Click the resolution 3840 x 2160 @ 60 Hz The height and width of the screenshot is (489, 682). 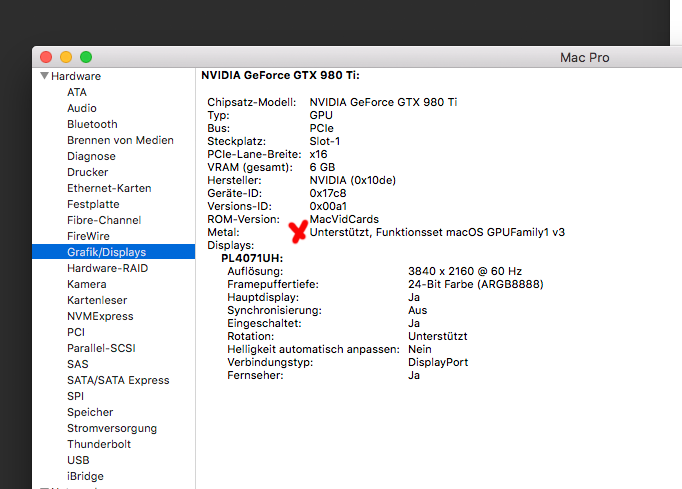tap(465, 271)
